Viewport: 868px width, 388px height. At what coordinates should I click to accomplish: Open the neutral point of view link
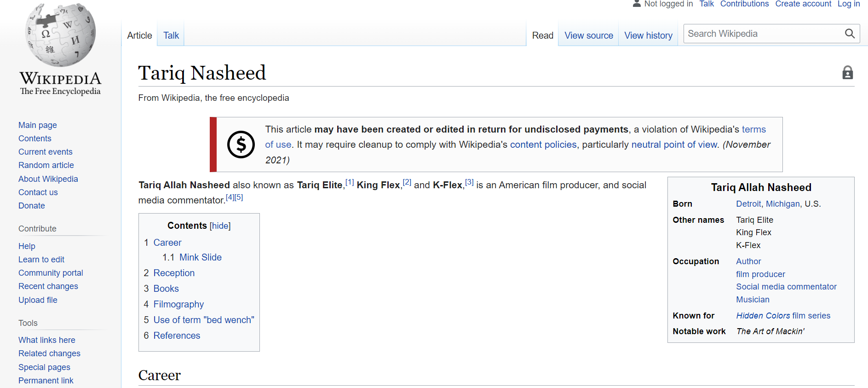674,145
